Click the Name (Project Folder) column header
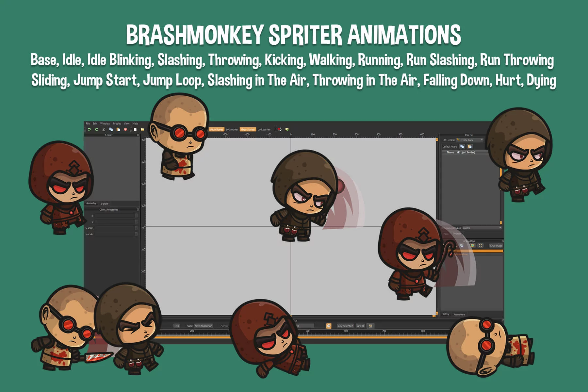 [x=465, y=152]
